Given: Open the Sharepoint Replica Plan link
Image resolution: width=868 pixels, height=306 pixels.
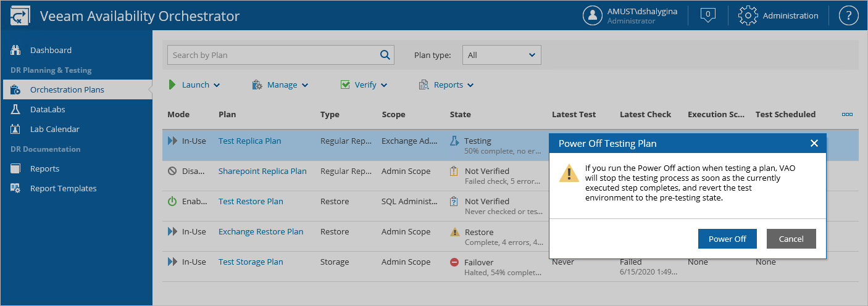Looking at the screenshot, I should click(x=262, y=171).
